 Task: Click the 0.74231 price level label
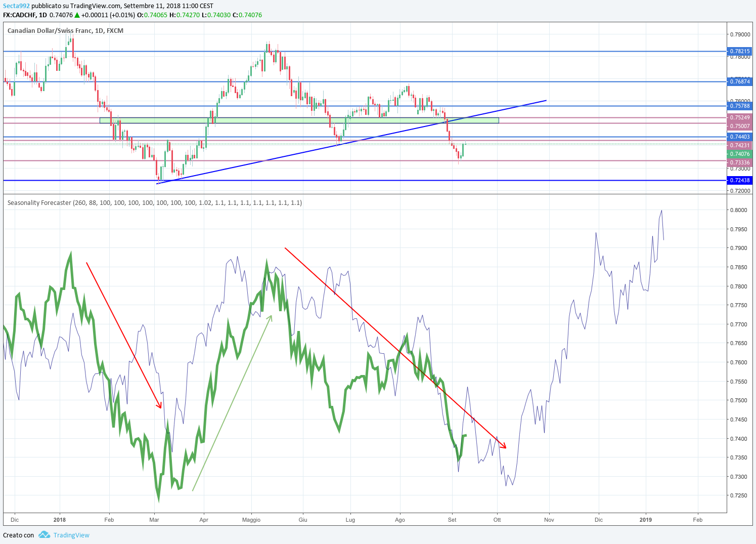740,145
